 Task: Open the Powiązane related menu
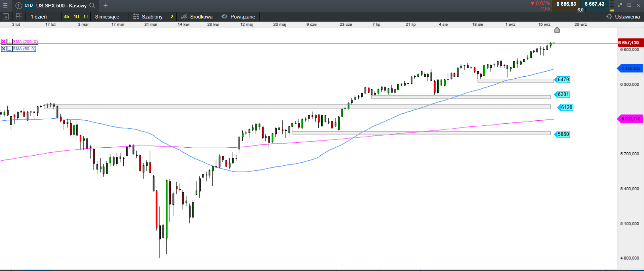(238, 16)
